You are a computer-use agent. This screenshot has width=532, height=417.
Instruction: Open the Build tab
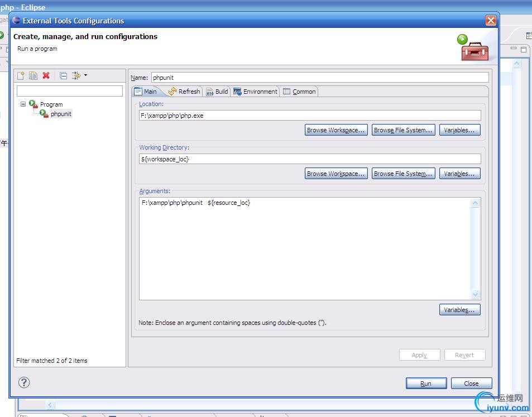pyautogui.click(x=217, y=92)
